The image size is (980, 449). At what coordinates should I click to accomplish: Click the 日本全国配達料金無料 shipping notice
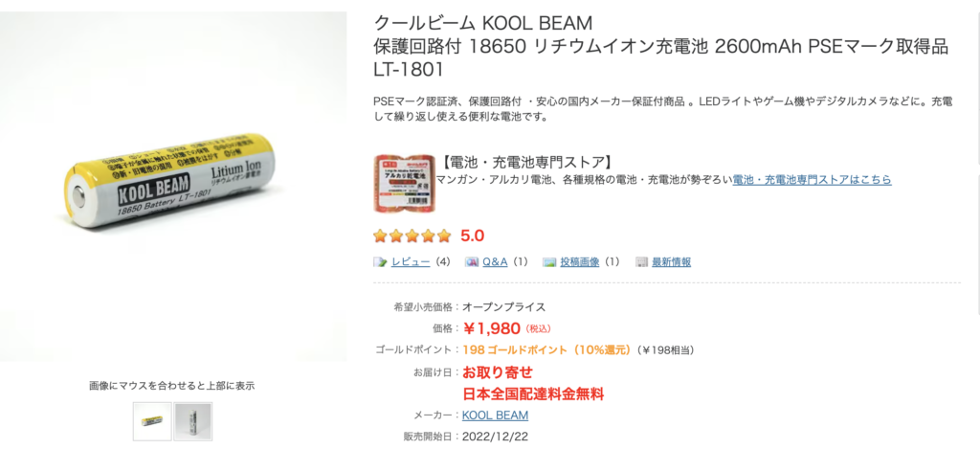(x=533, y=393)
